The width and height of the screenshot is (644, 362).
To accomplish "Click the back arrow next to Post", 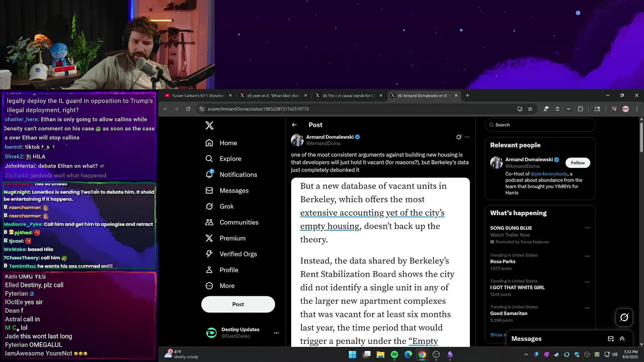I will tap(294, 125).
